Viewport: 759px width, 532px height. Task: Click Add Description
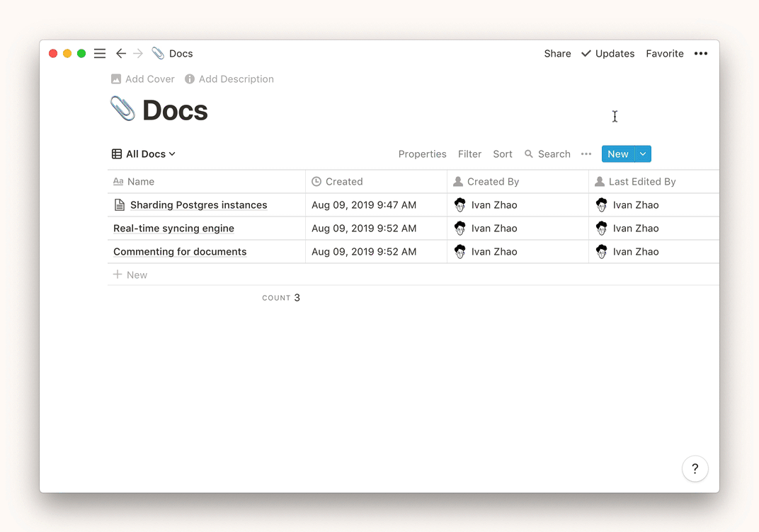[x=229, y=79]
